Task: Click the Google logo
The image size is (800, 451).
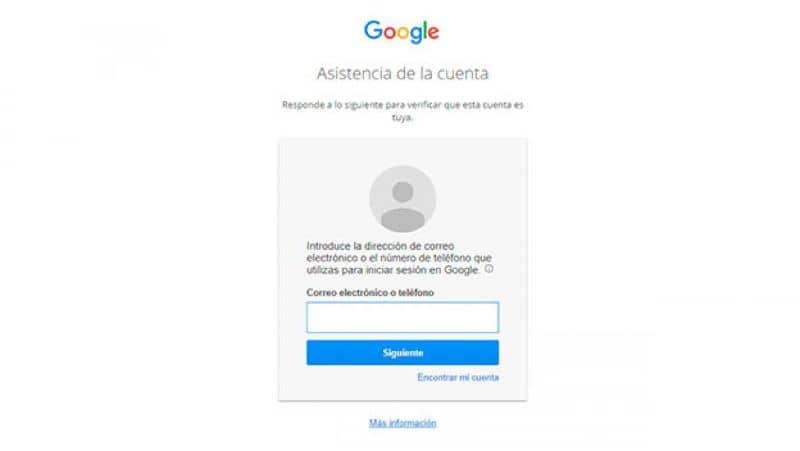Action: 402,32
